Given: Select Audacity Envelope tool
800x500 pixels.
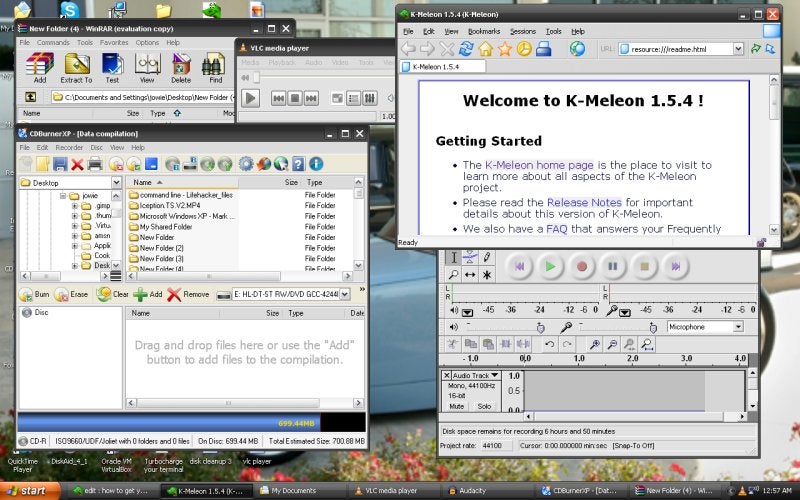Looking at the screenshot, I should (x=470, y=258).
